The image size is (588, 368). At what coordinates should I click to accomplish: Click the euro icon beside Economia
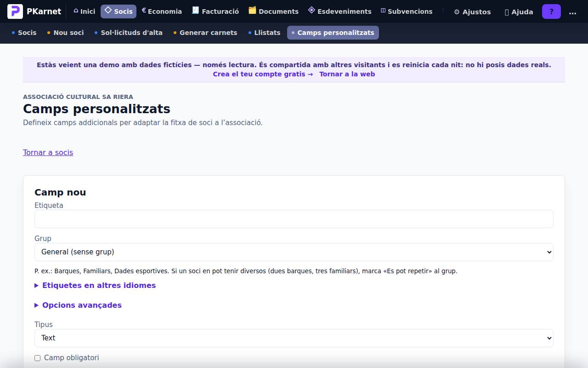(x=144, y=10)
